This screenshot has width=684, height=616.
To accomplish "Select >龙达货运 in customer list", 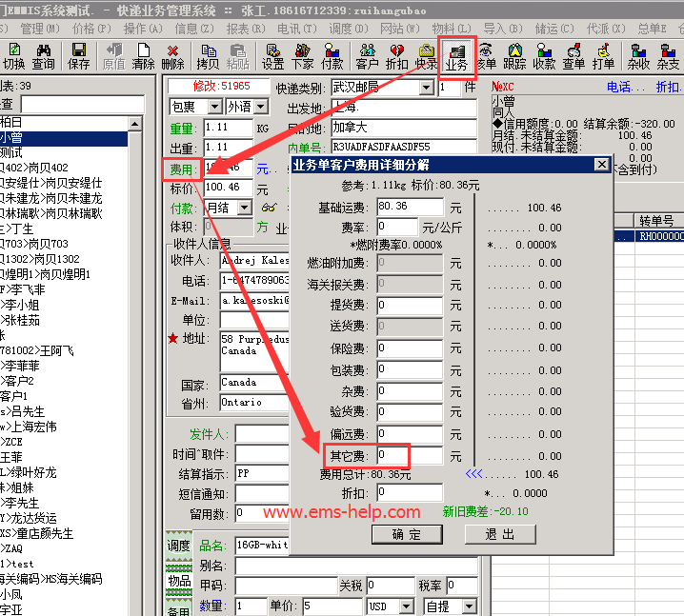I will (x=64, y=518).
